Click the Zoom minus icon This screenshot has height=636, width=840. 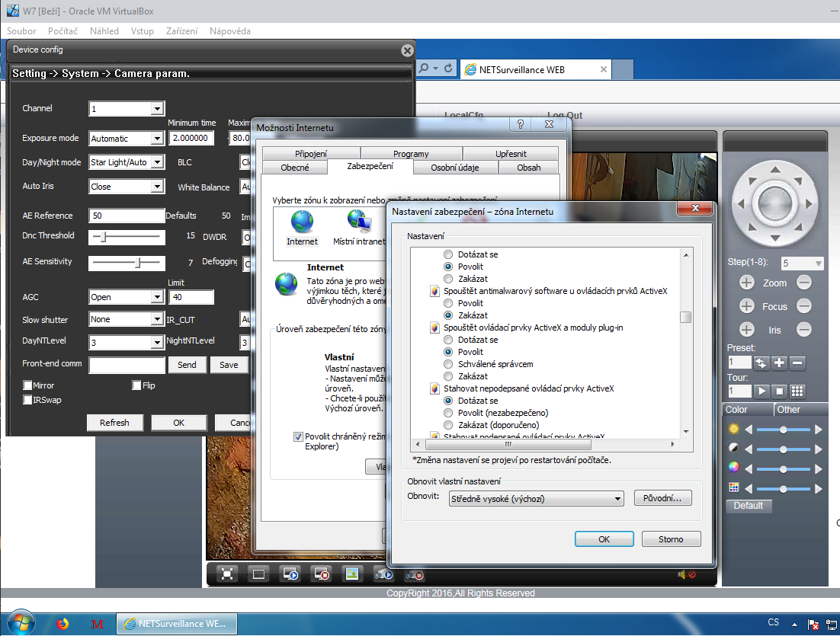tap(803, 282)
